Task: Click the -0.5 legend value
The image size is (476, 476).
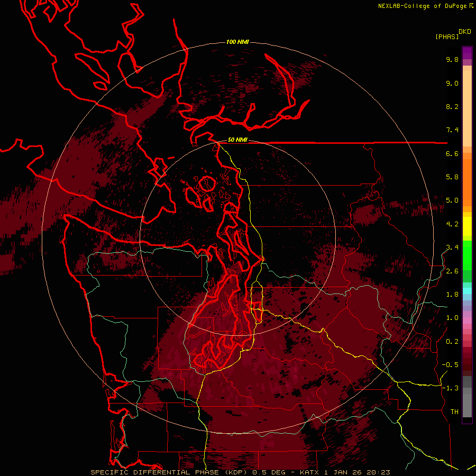Action: [x=450, y=365]
